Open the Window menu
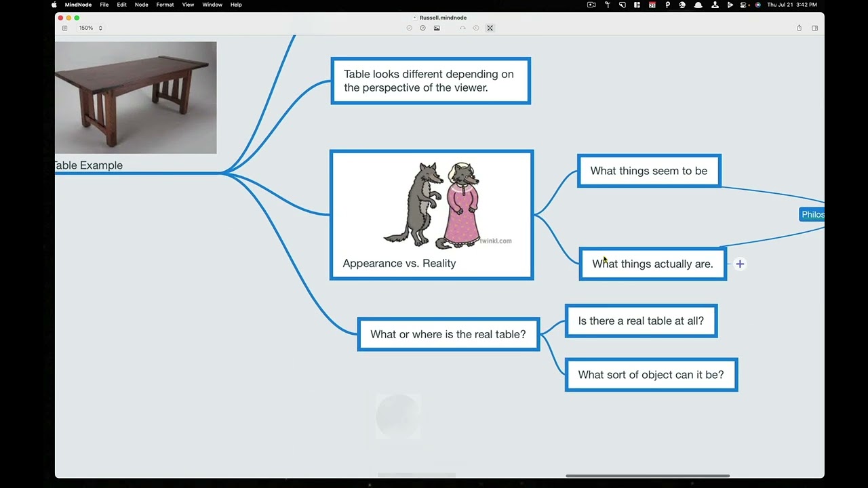Image resolution: width=868 pixels, height=488 pixels. pos(212,5)
